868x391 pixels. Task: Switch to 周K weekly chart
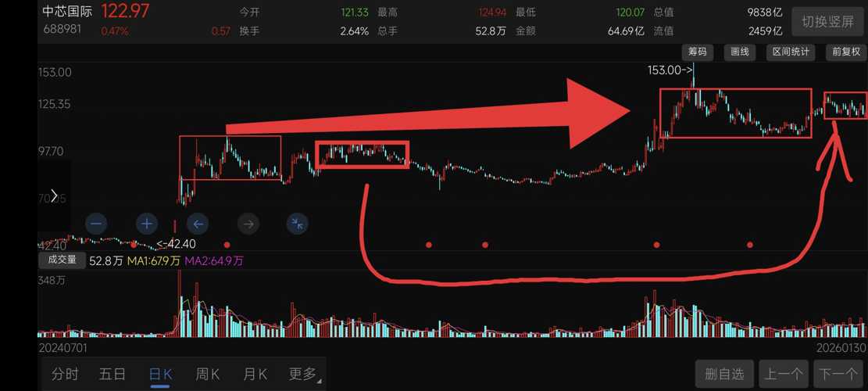208,374
